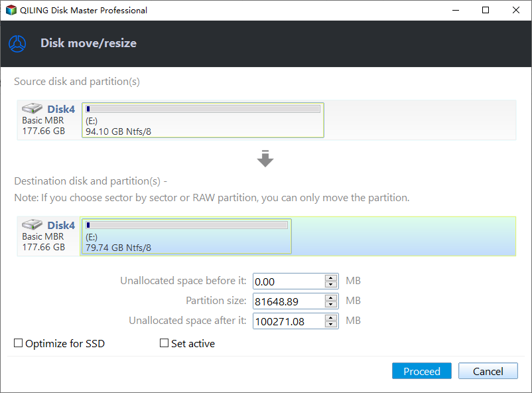This screenshot has width=532, height=393.
Task: Decrease Unallocated space before it value
Action: (331, 285)
